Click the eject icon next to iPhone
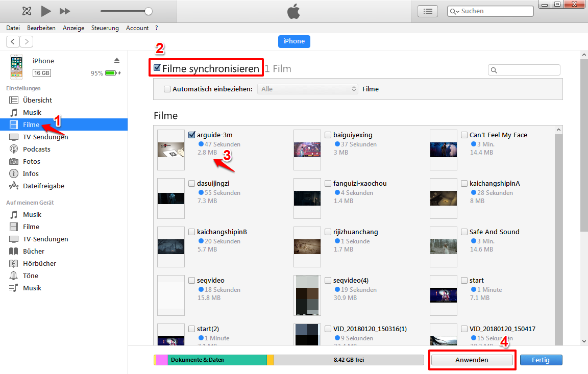The height and width of the screenshot is (374, 588). pos(117,61)
